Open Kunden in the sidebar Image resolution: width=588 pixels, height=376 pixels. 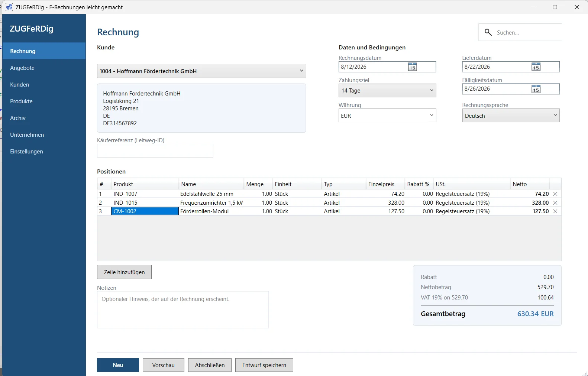coord(44,85)
